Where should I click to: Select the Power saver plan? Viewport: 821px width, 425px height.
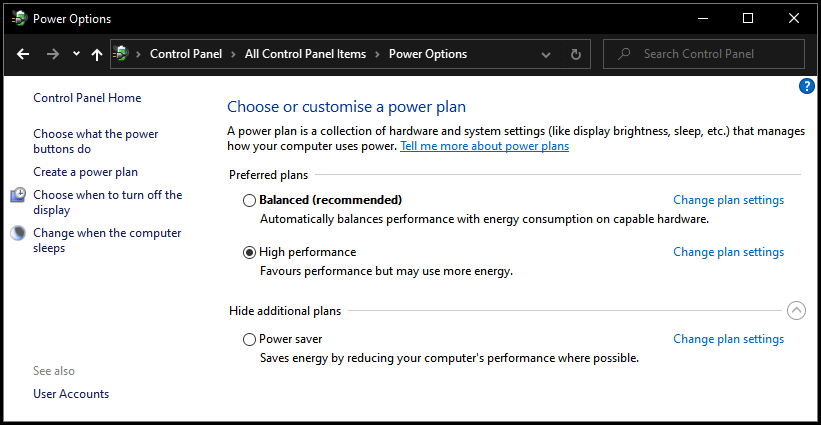click(249, 340)
